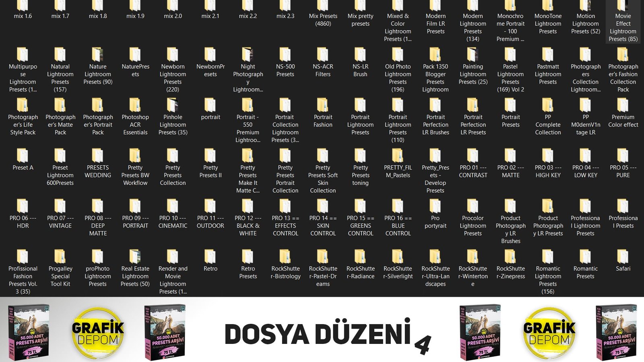The height and width of the screenshot is (362, 644).
Task: Click the 'mix 1.6' folder label
Action: [23, 16]
